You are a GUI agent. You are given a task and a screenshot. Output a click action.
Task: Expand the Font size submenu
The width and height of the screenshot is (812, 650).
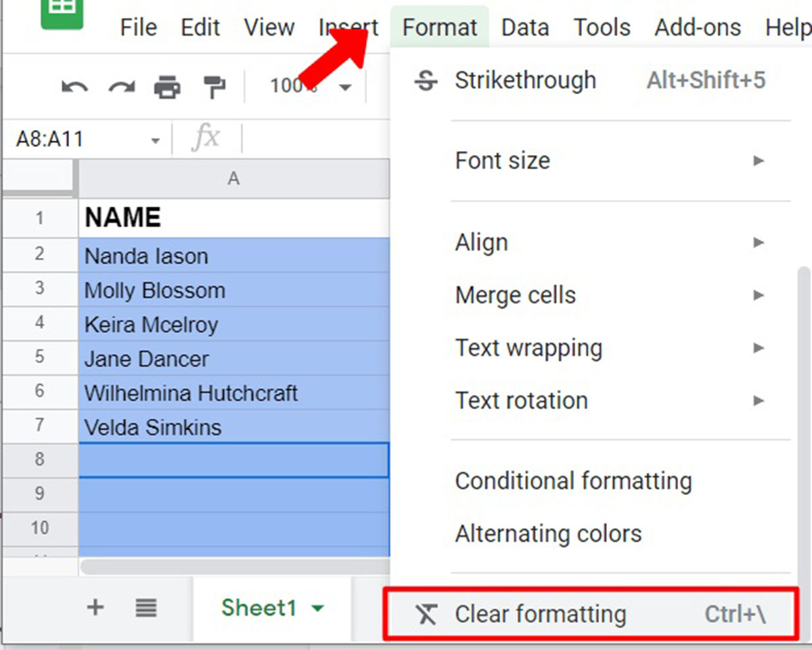tap(609, 160)
